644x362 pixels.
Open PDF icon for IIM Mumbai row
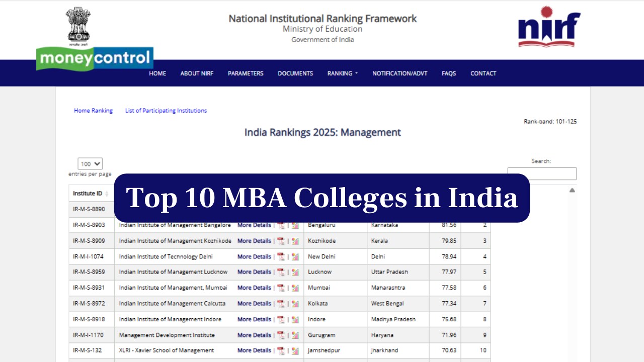point(281,288)
